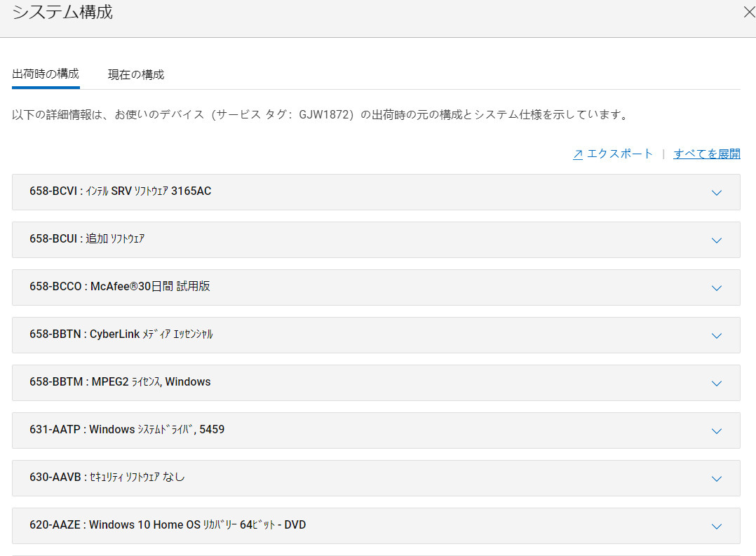This screenshot has width=756, height=556.
Task: Select the text 658-BCCO : McAfee®30日間 試用版
Action: click(119, 287)
